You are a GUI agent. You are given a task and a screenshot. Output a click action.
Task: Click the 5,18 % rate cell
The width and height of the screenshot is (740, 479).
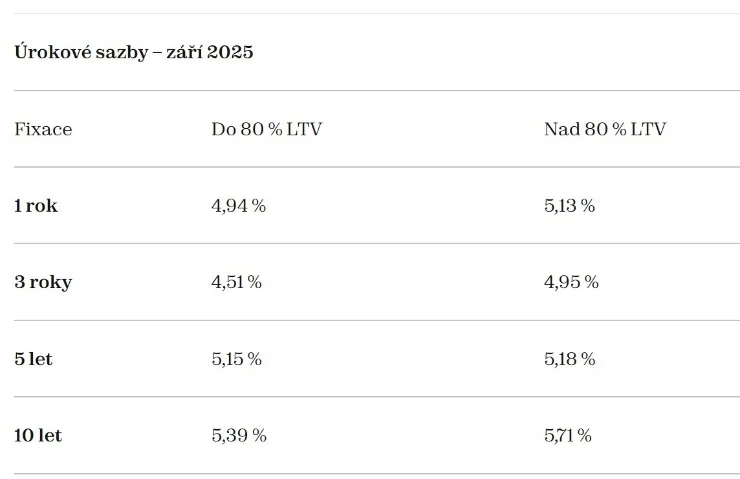pos(570,359)
